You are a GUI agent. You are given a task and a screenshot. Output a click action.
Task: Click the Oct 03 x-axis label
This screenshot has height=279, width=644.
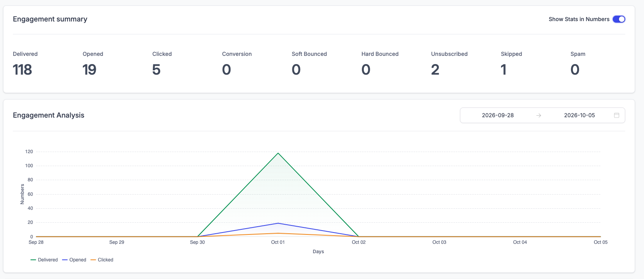click(x=439, y=242)
